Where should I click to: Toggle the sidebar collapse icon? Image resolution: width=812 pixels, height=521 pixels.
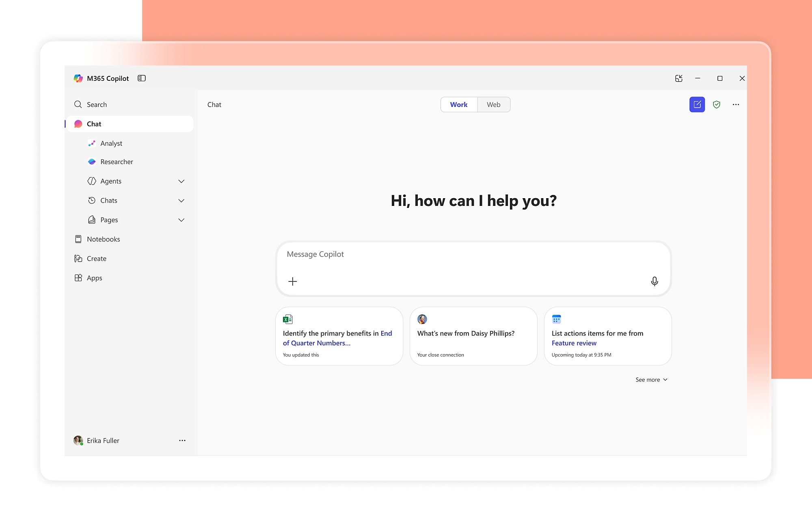(141, 78)
